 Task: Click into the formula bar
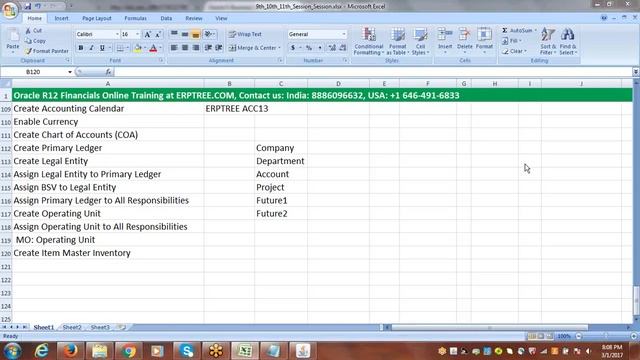[x=372, y=72]
